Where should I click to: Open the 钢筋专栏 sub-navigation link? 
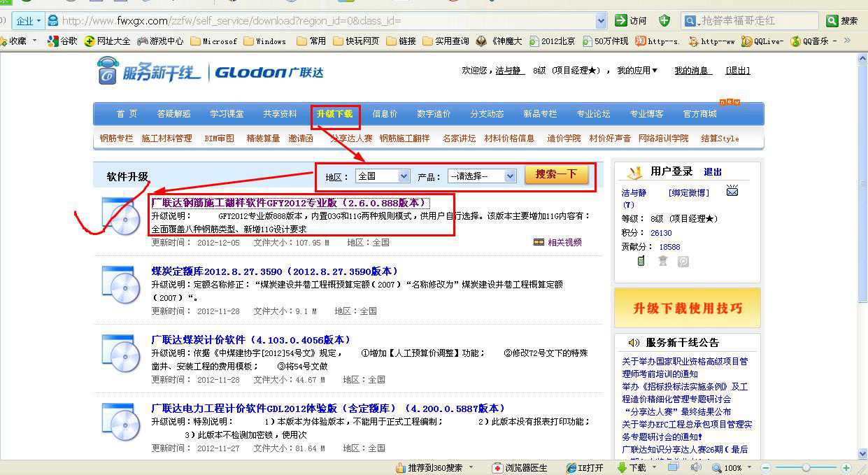[x=116, y=139]
